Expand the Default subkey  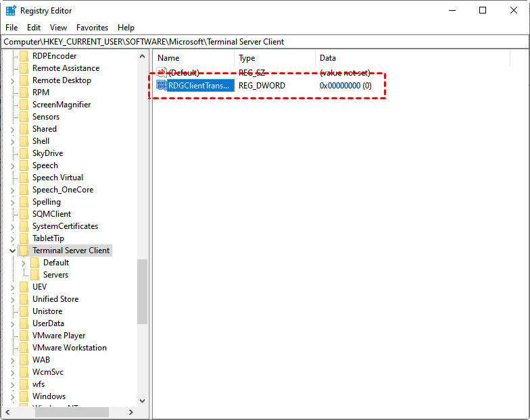(x=23, y=263)
